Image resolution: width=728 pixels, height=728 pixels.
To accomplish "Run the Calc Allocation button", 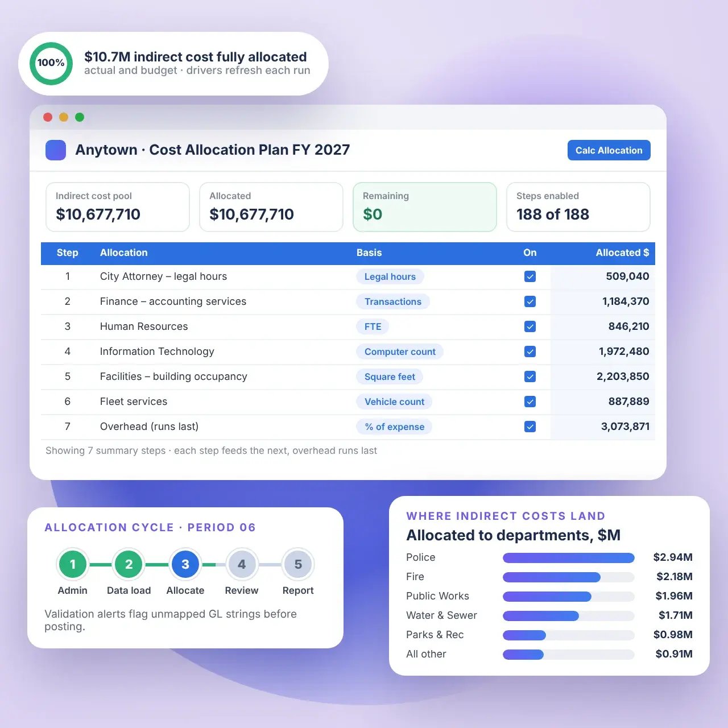I will pyautogui.click(x=609, y=150).
